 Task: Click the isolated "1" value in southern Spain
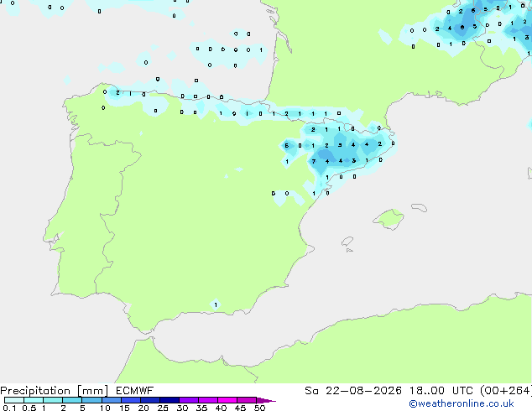pos(216,304)
